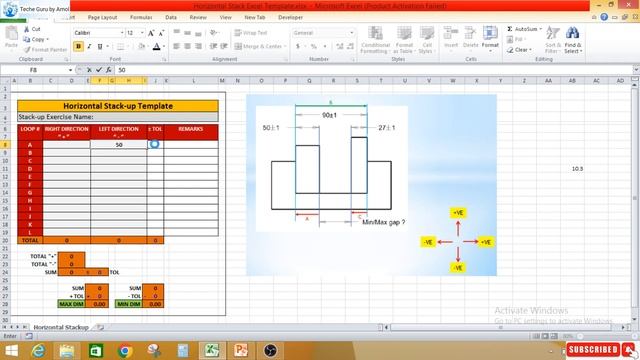Toggle Italic formatting

coord(89,47)
